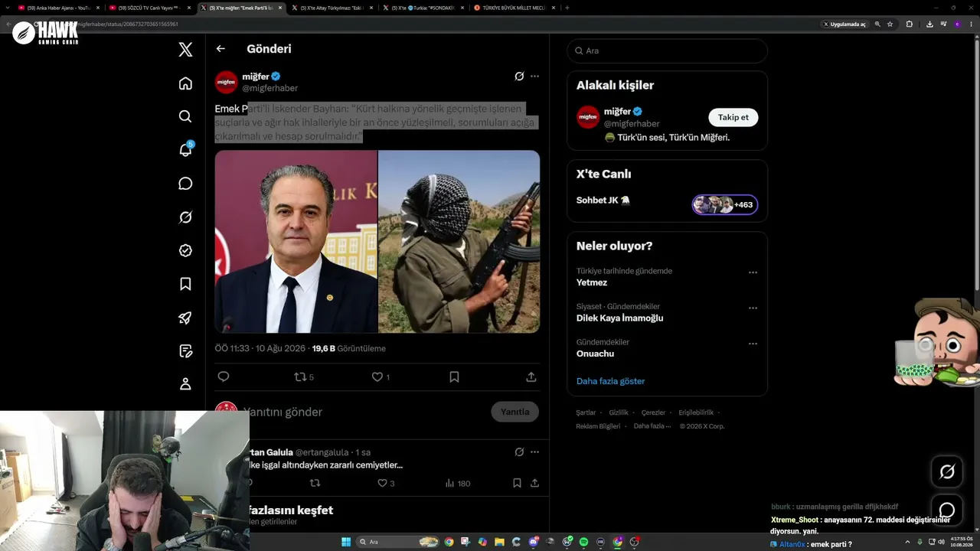
Task: Open Verified badge page in the sidebar
Action: coord(185,250)
